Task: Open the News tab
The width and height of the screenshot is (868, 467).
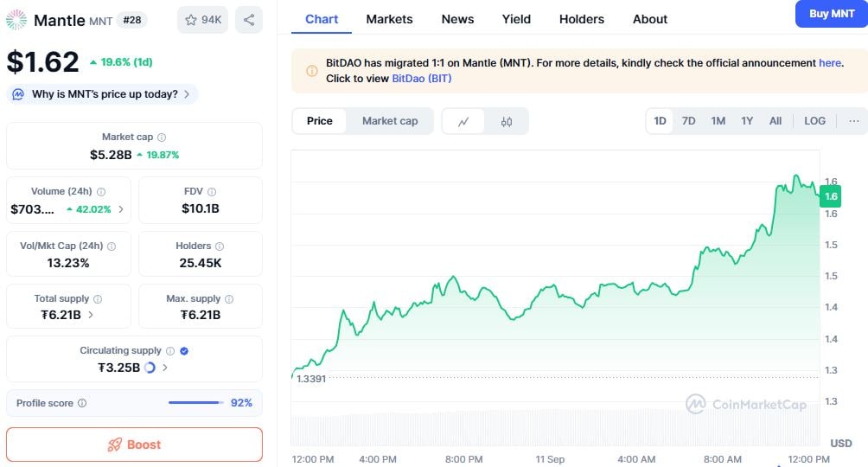Action: 457,19
